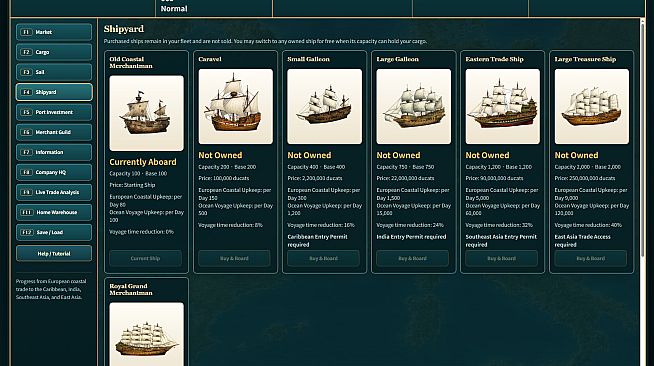Image resolution: width=654 pixels, height=366 pixels.
Task: Click the Caravel "Not Owned" status
Action: point(220,155)
